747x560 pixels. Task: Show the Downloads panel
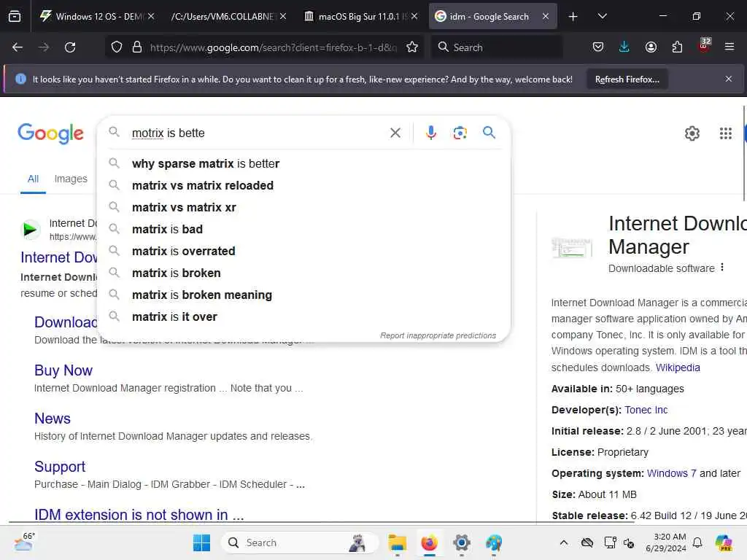tap(624, 47)
